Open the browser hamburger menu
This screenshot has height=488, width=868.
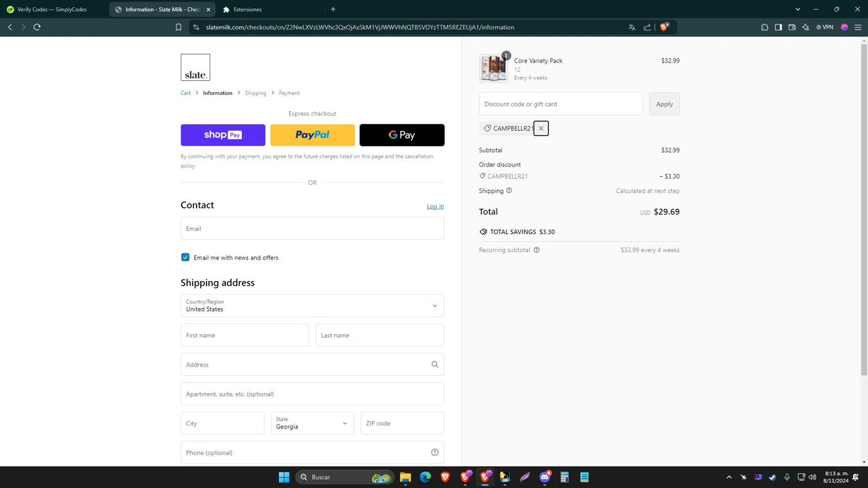click(x=858, y=27)
